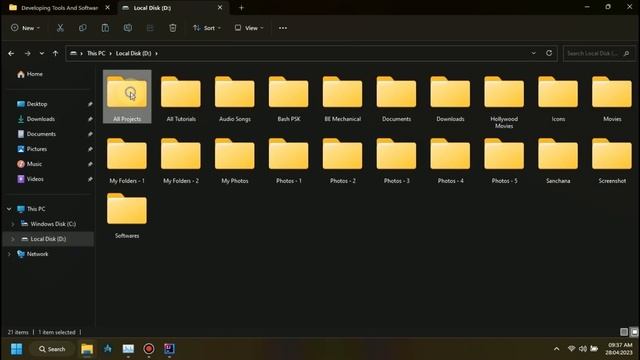
Task: Select the My Photos folder
Action: click(235, 160)
